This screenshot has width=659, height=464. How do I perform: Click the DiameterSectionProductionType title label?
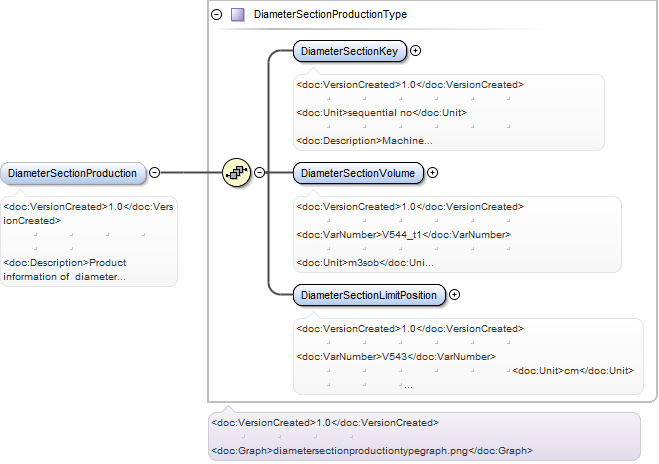330,15
